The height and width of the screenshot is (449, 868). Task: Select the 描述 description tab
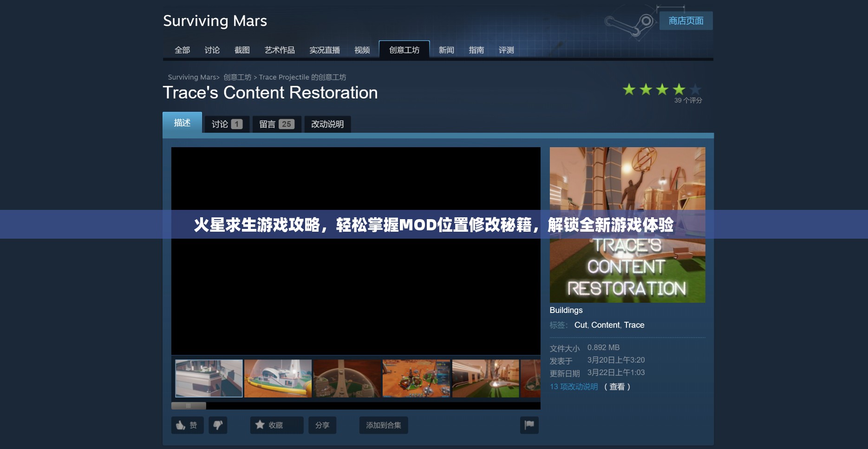tap(182, 123)
